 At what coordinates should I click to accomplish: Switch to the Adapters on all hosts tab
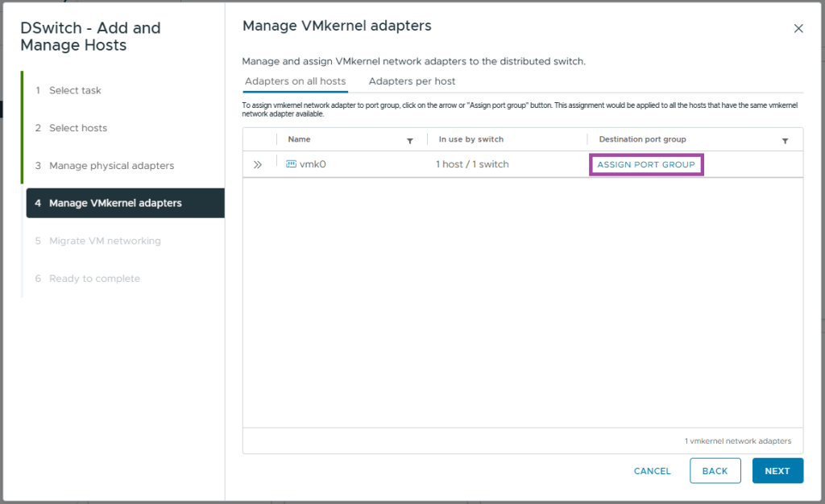pyautogui.click(x=295, y=81)
